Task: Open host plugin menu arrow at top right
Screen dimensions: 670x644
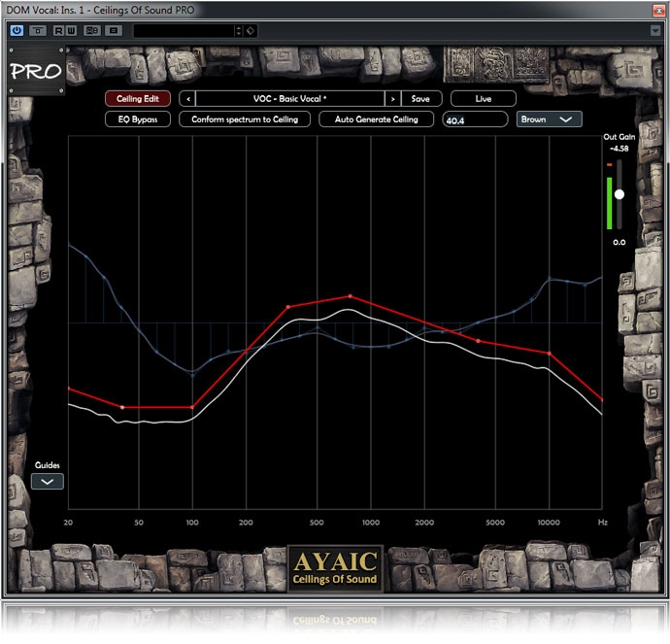Action: (655, 30)
